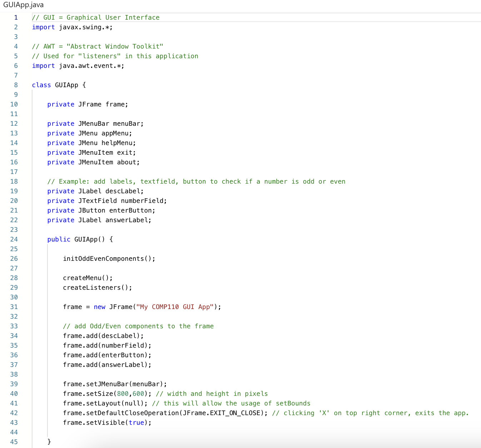Click the comment on line 18
Viewport: 481px width, 448px height.
tap(196, 181)
